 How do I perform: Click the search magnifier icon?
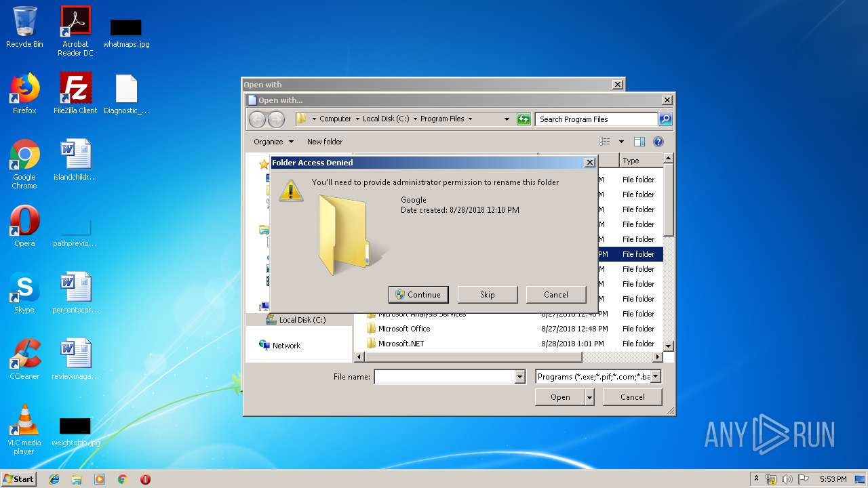(x=665, y=119)
